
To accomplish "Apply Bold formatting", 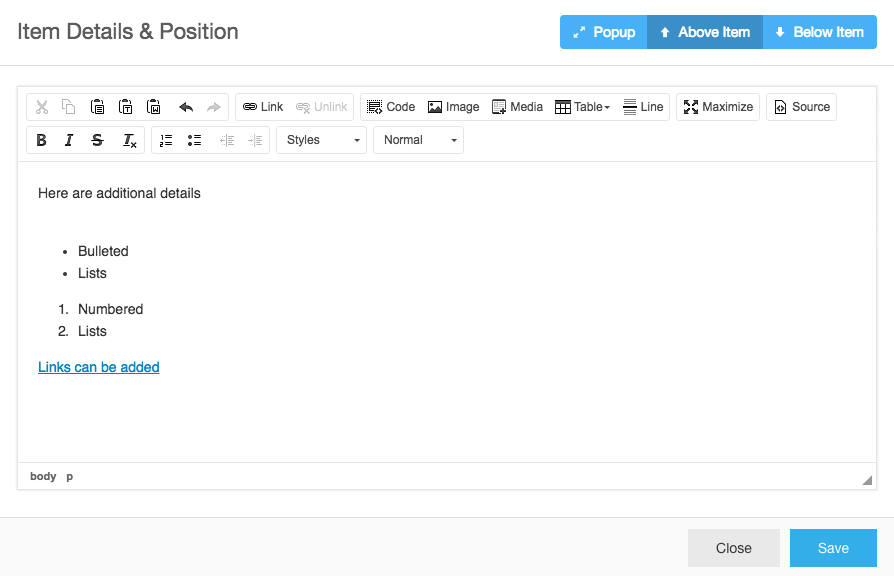I will (41, 140).
